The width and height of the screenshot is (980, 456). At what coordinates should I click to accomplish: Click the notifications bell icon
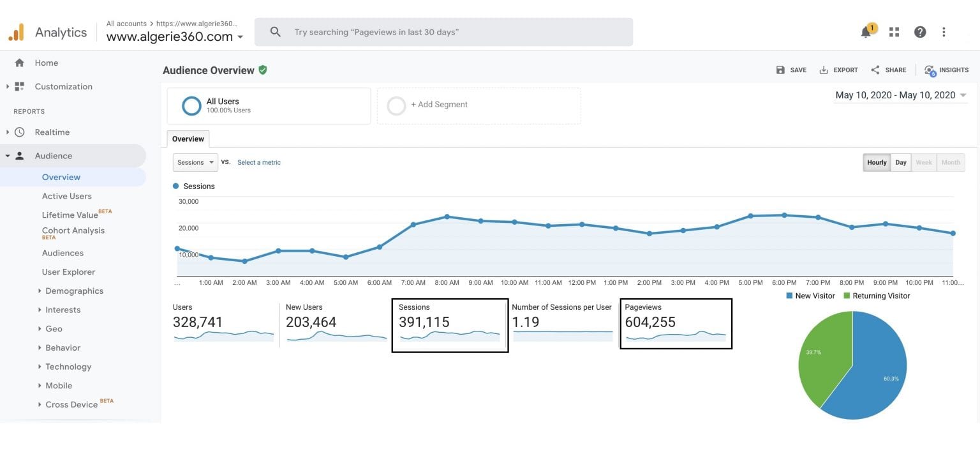[866, 32]
